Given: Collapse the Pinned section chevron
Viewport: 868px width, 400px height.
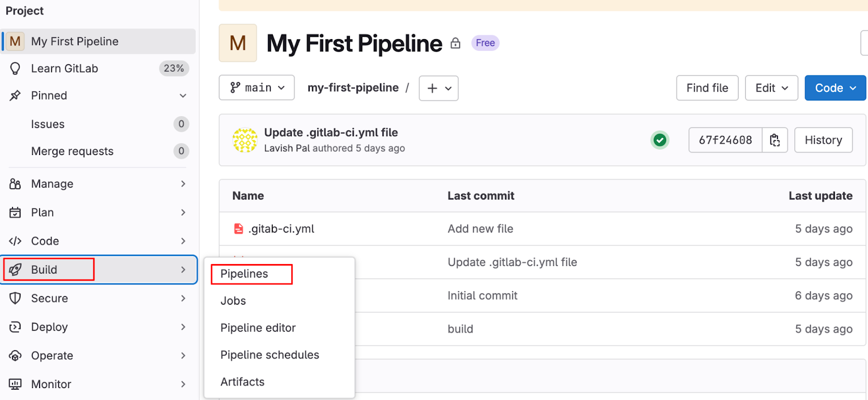Looking at the screenshot, I should tap(183, 95).
